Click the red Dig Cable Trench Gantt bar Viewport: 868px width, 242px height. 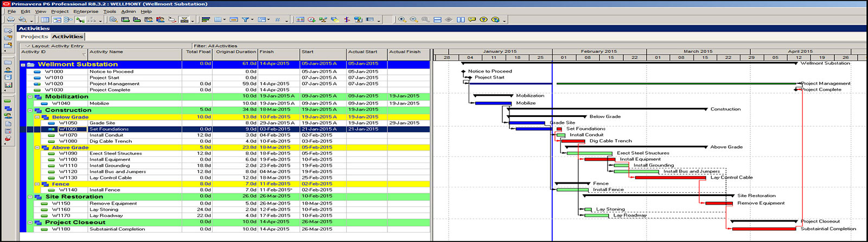(573, 141)
